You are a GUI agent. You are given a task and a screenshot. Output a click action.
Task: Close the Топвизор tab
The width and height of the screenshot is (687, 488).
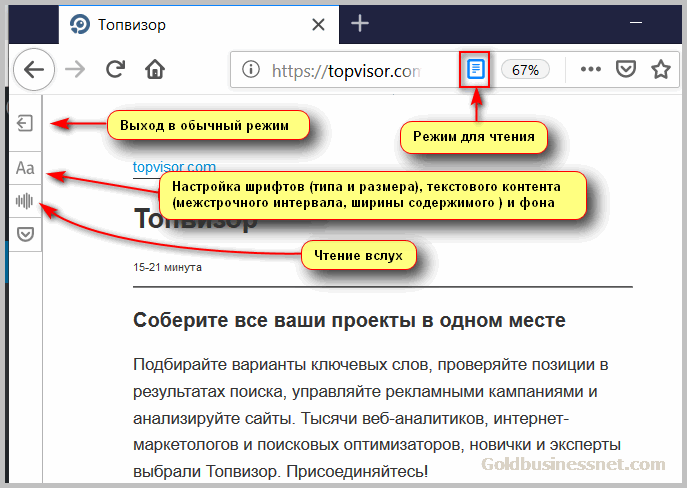[318, 25]
